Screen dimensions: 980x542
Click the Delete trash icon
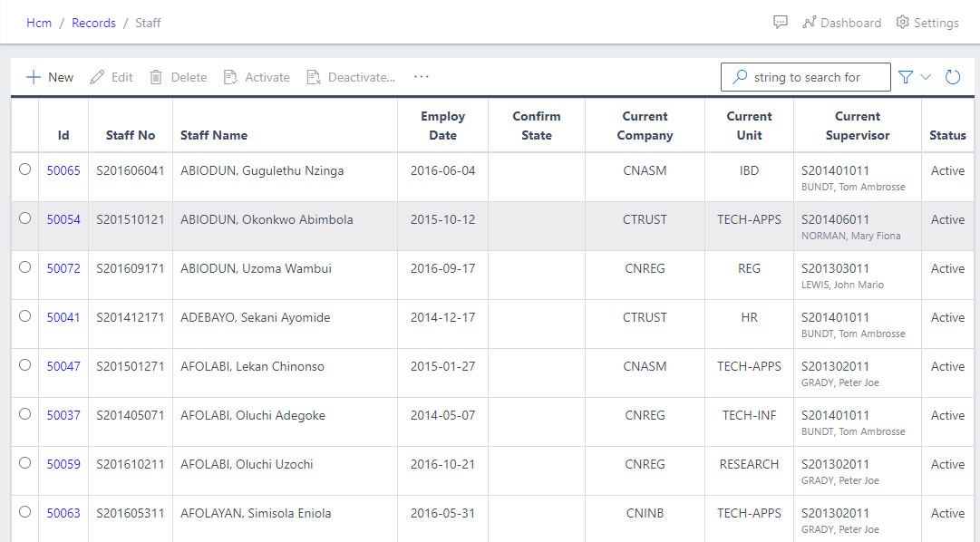(x=156, y=77)
